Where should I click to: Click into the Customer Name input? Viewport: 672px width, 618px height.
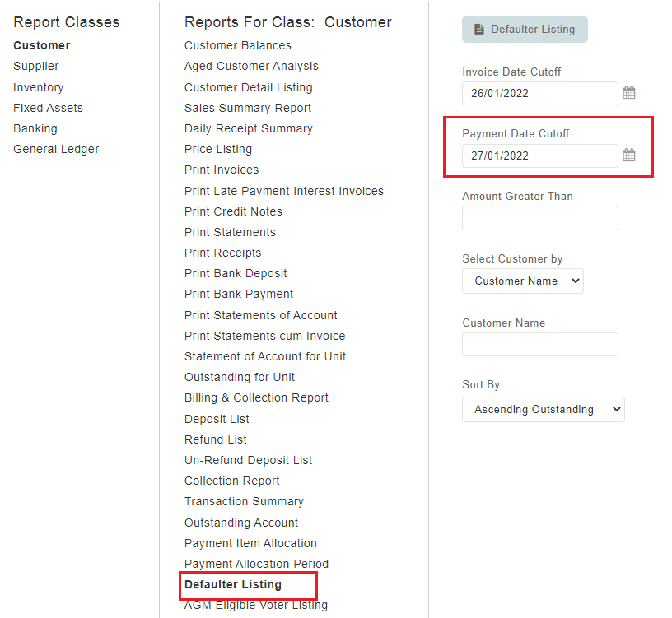click(x=540, y=344)
